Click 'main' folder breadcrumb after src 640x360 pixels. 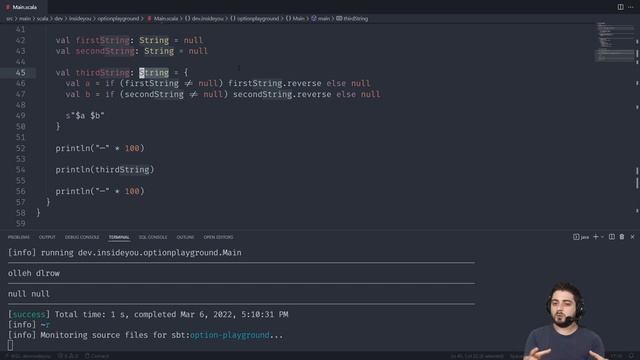click(x=25, y=18)
